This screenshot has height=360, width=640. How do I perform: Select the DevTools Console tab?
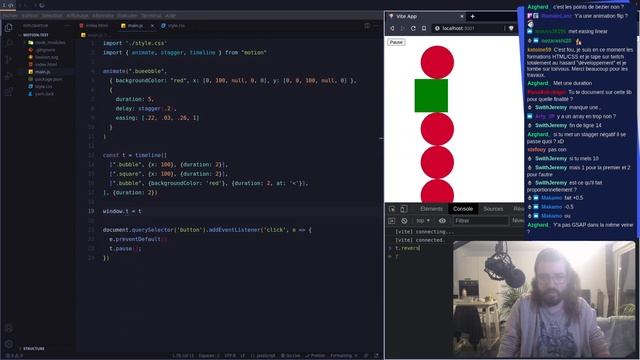coord(462,209)
